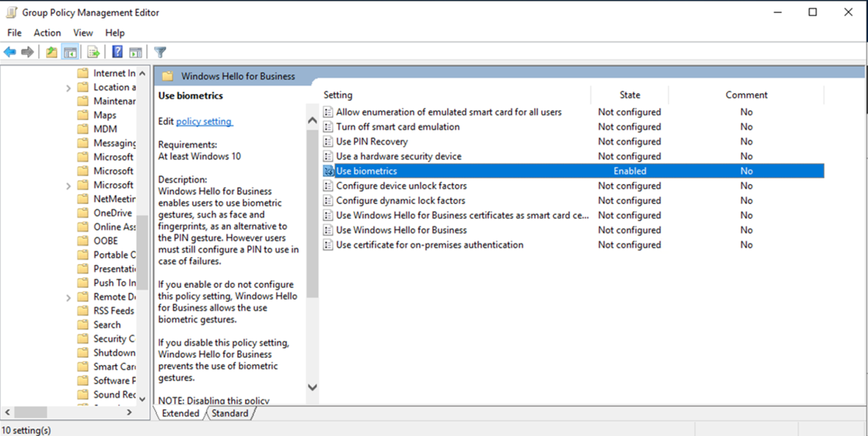
Task: Open the Action menu
Action: point(47,33)
